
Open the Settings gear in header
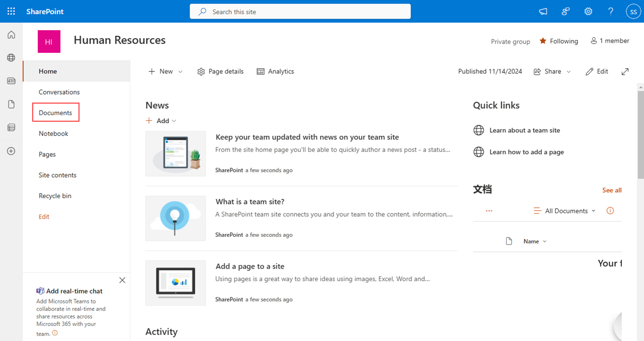point(588,11)
